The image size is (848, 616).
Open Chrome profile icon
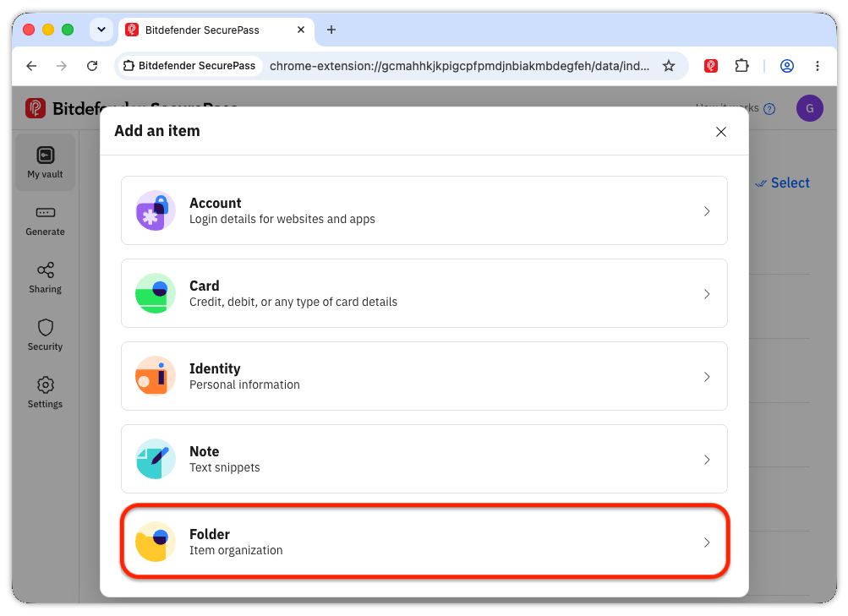[787, 66]
